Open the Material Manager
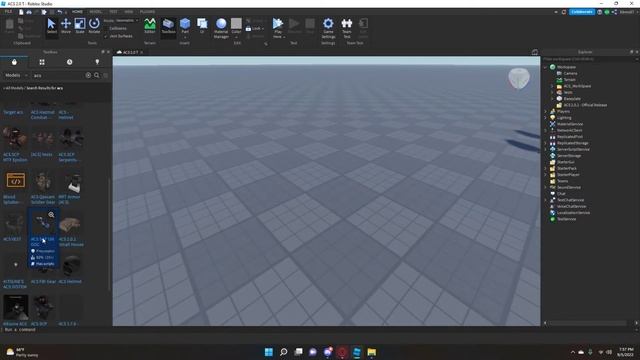 pos(221,28)
